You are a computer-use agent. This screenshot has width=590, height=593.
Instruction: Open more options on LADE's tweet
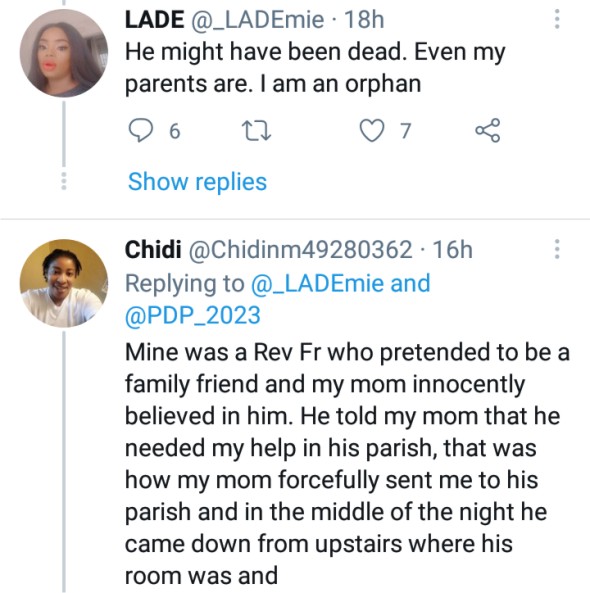click(x=557, y=19)
